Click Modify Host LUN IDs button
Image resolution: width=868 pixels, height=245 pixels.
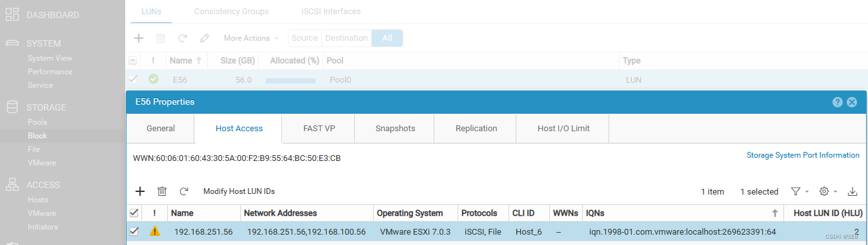pos(239,191)
